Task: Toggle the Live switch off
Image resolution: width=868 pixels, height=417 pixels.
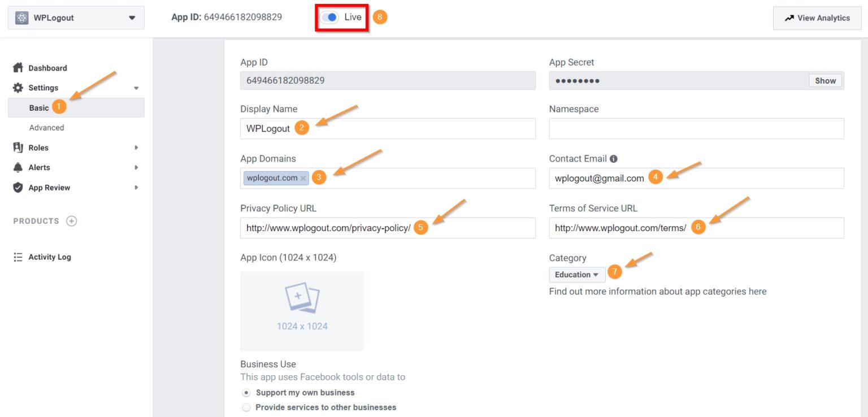Action: tap(329, 17)
